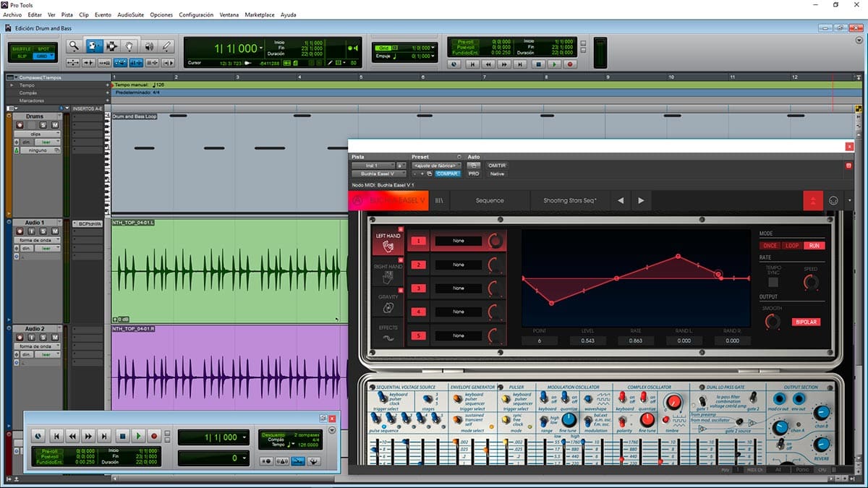The height and width of the screenshot is (488, 868).
Task: Select the Zoomer magnifying glass tool
Action: click(74, 46)
